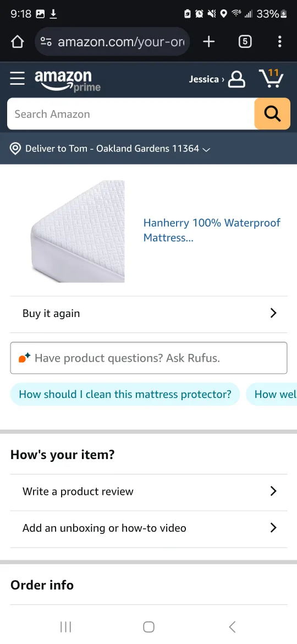Focus the Search Amazon field
Screen dimensions: 297x644
pyautogui.click(x=131, y=114)
